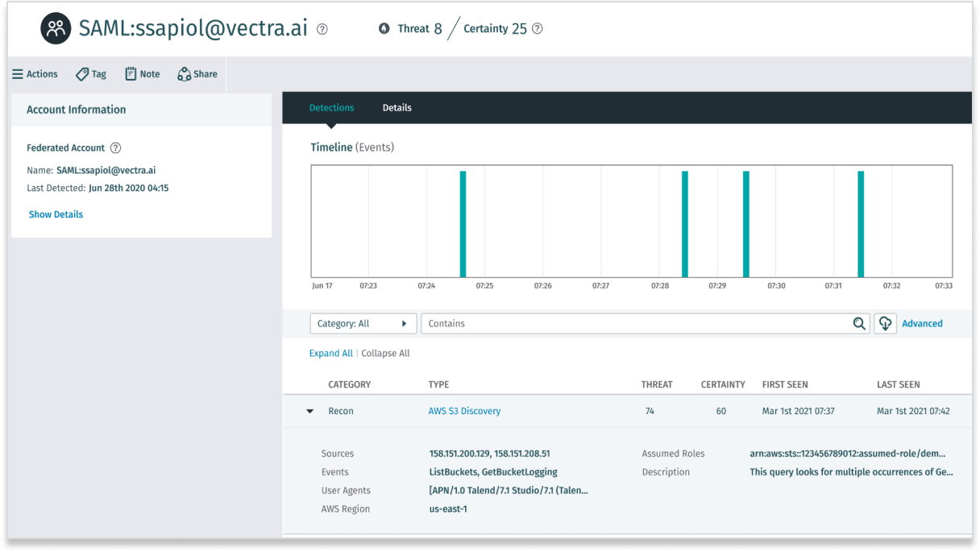This screenshot has width=980, height=552.
Task: Collapse the Recon detection row
Action: [x=309, y=411]
